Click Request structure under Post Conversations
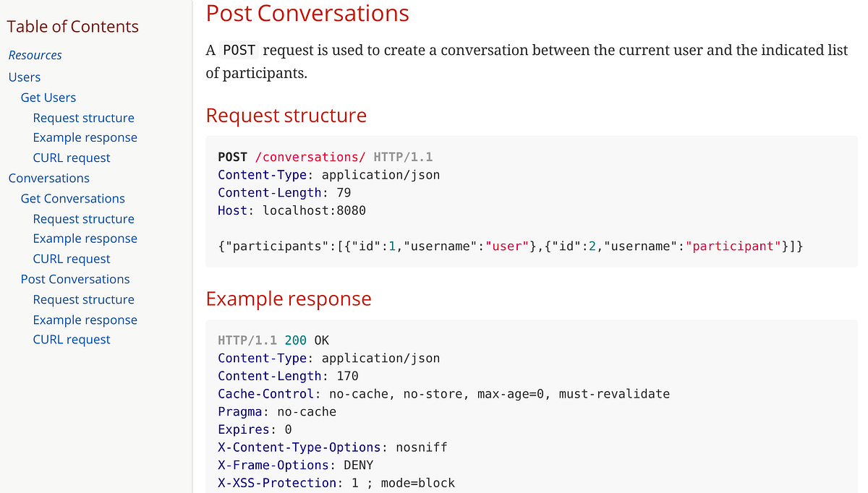The height and width of the screenshot is (493, 868). (x=83, y=299)
